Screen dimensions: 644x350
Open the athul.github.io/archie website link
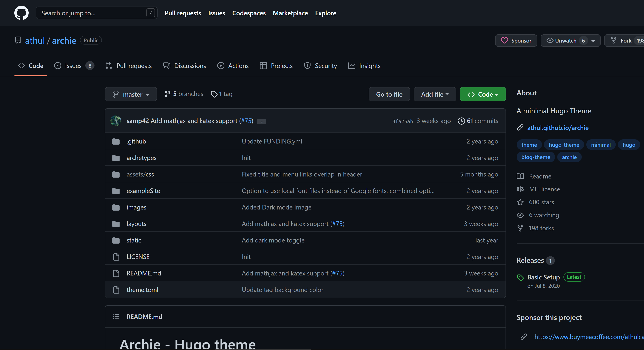pos(558,128)
